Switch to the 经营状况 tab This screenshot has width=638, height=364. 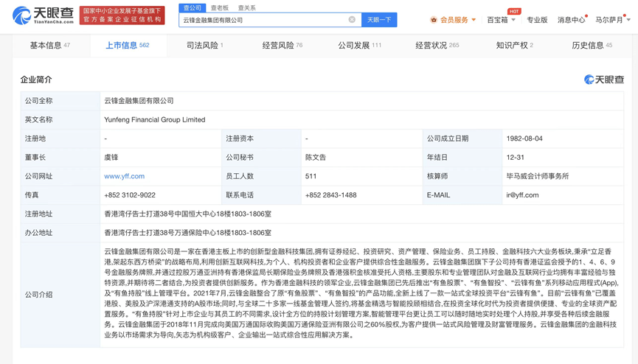(437, 45)
